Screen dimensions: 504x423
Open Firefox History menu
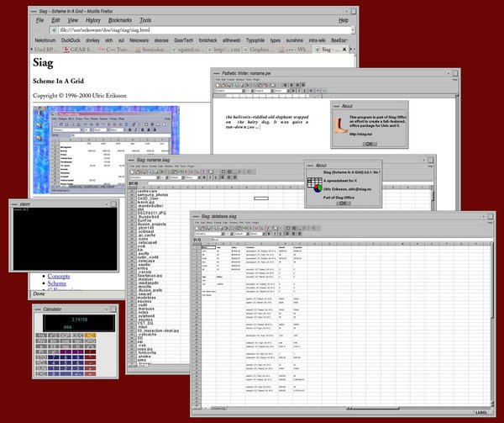click(93, 20)
